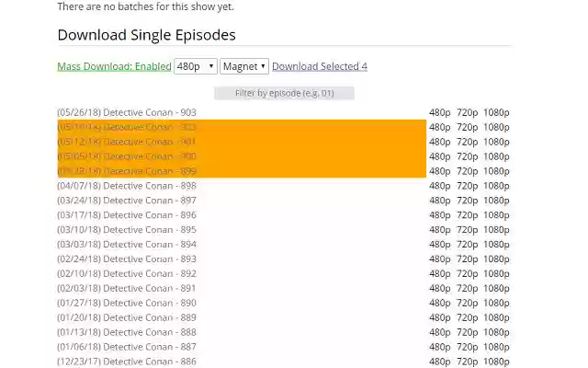The height and width of the screenshot is (368, 588).
Task: Open 1080p link for episode 900
Action: click(496, 156)
